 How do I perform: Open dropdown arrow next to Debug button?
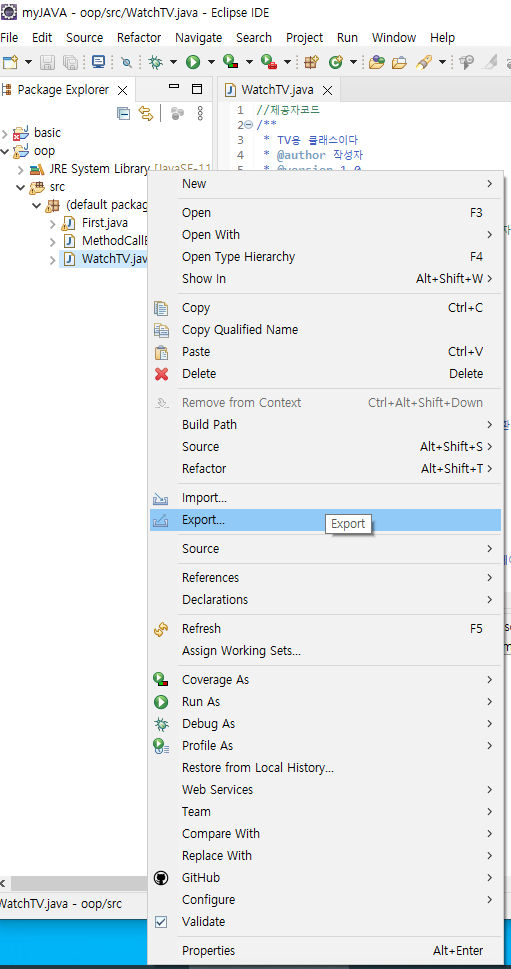pos(173,62)
